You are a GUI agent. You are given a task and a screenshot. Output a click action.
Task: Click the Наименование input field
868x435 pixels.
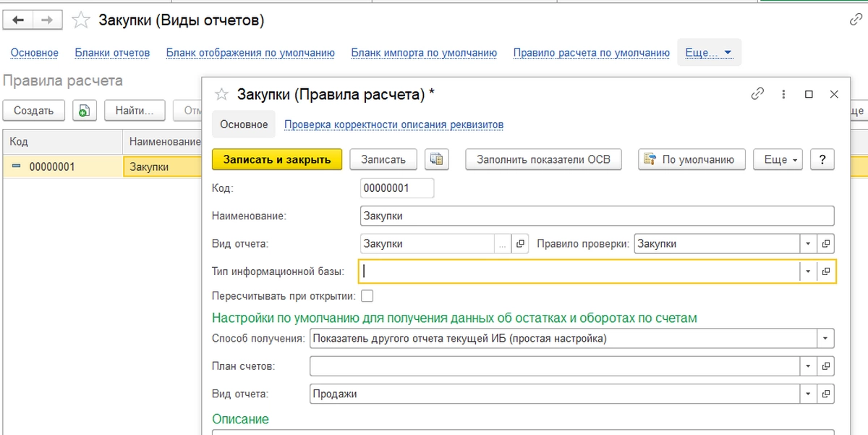[x=596, y=216]
